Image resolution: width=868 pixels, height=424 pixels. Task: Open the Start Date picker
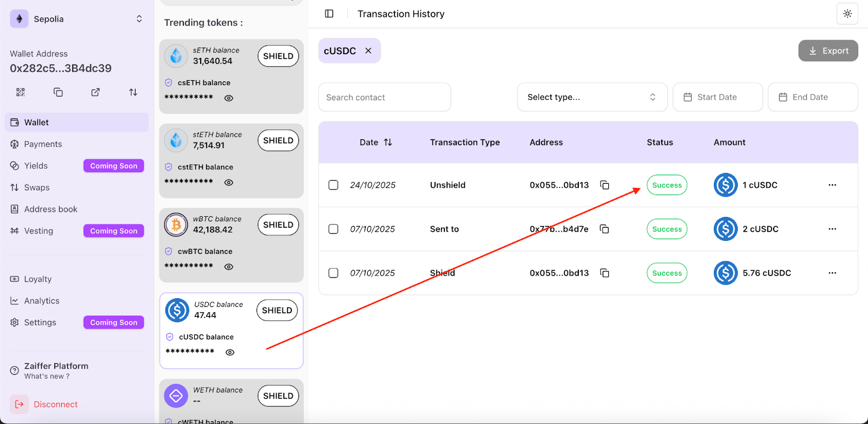[718, 97]
